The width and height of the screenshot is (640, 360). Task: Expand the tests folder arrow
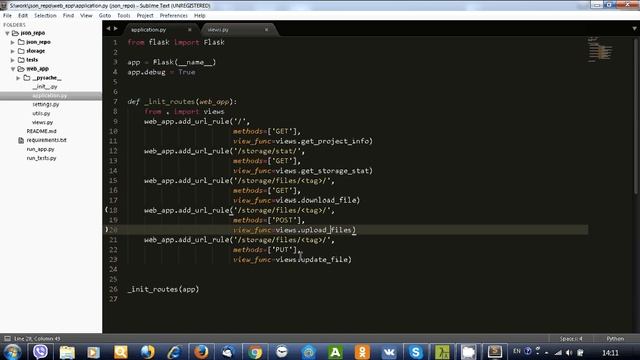click(13, 60)
